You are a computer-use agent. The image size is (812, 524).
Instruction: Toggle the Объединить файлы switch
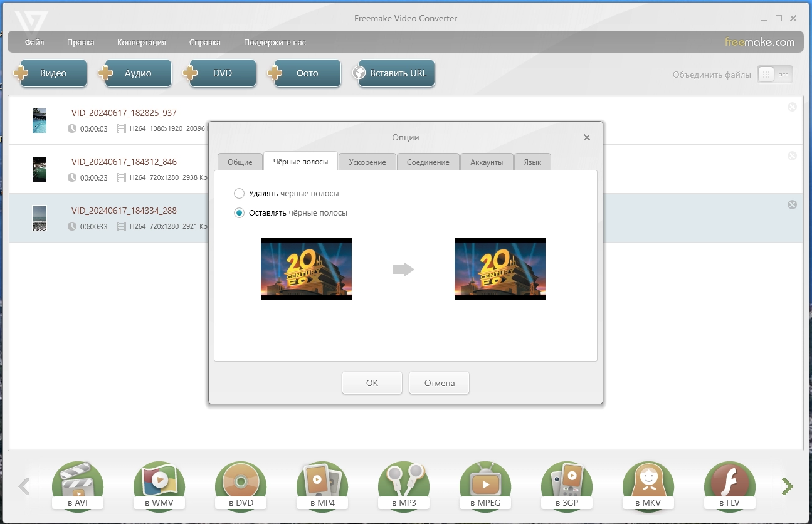tap(775, 75)
